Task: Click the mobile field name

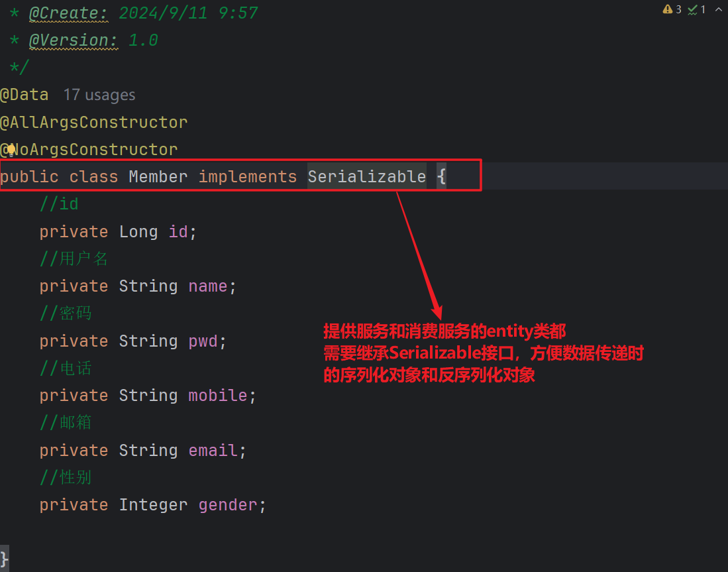Action: click(x=218, y=396)
